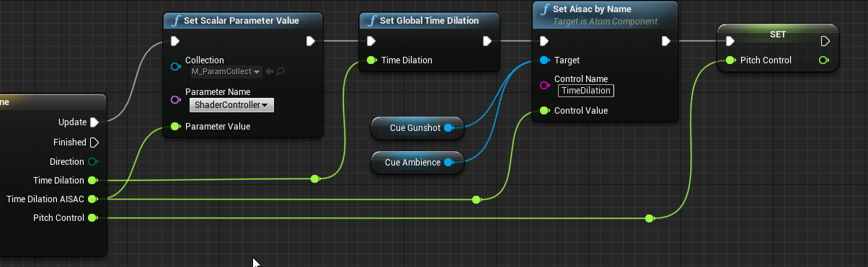The width and height of the screenshot is (868, 267).
Task: Browse to collection asset magnifier icon
Action: tap(280, 71)
